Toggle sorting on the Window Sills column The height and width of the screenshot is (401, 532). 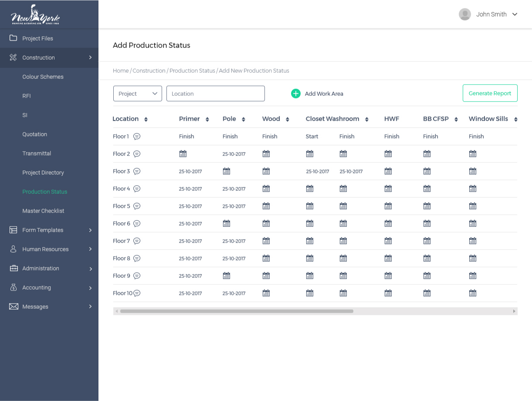(x=515, y=119)
